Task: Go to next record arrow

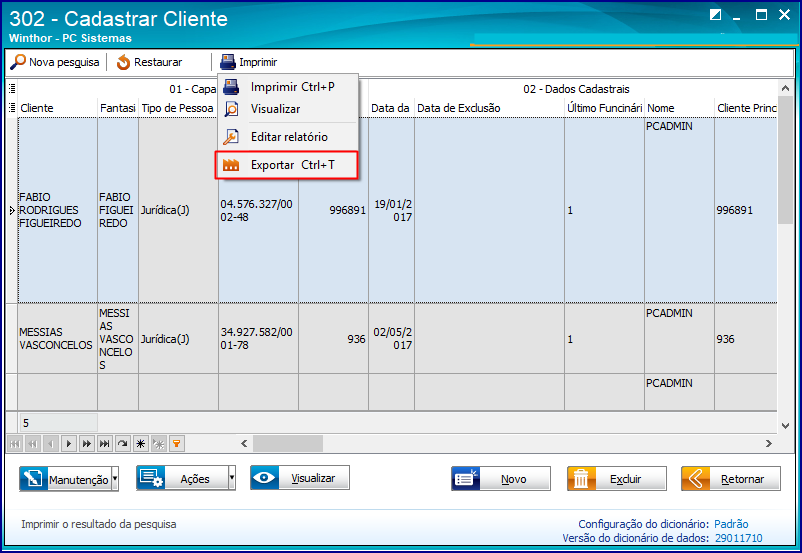Action: (69, 444)
